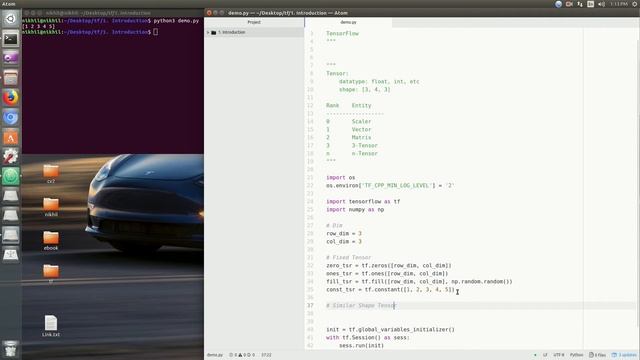Open the updates notice in status bar
640x360 pixels.
click(x=624, y=355)
